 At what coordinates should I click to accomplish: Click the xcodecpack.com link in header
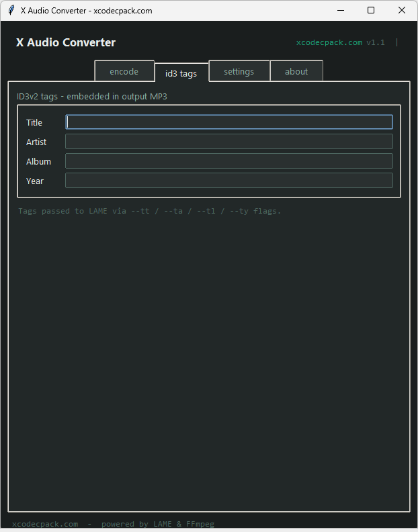[x=329, y=42]
